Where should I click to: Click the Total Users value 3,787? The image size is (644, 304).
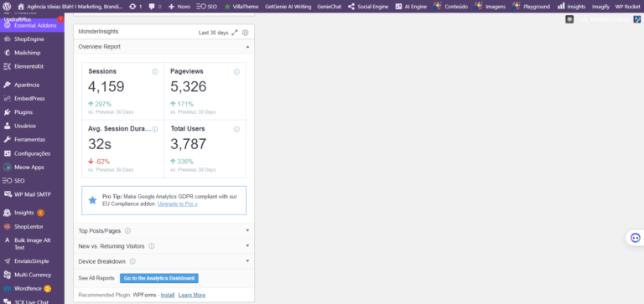(188, 144)
